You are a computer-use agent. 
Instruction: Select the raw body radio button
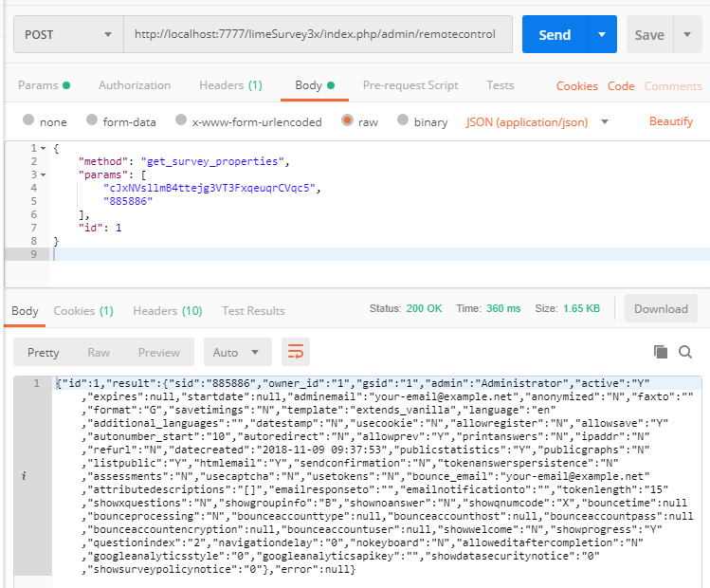pos(347,119)
